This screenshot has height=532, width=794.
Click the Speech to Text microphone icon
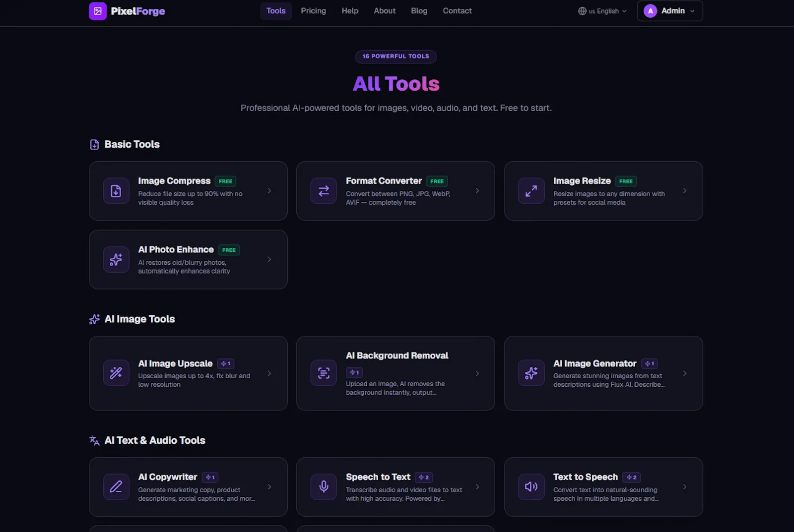click(324, 487)
